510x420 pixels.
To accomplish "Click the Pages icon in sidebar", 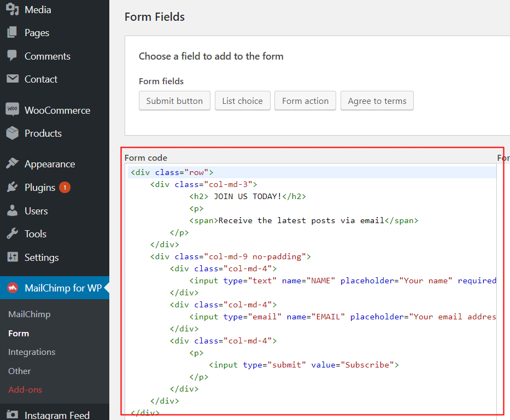I will tap(12, 33).
